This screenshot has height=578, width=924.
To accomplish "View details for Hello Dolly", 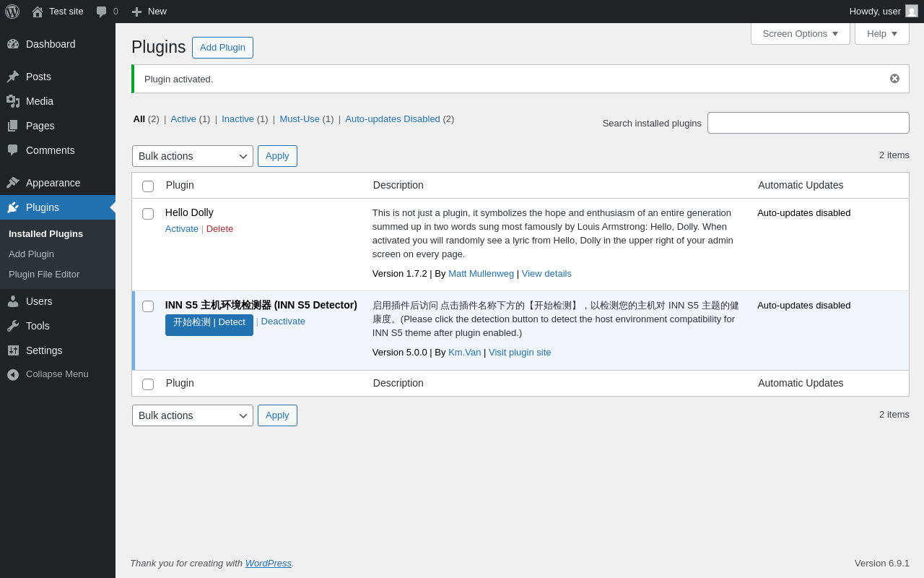I will point(546,274).
